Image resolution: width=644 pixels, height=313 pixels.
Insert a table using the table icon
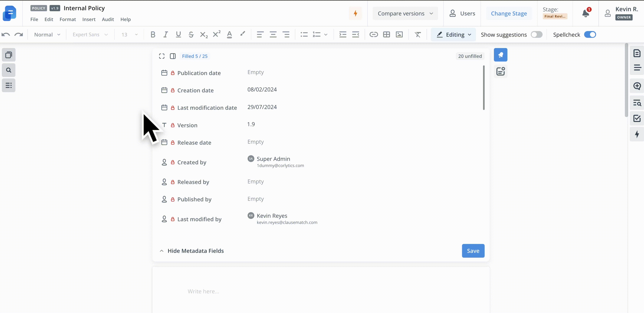(387, 34)
